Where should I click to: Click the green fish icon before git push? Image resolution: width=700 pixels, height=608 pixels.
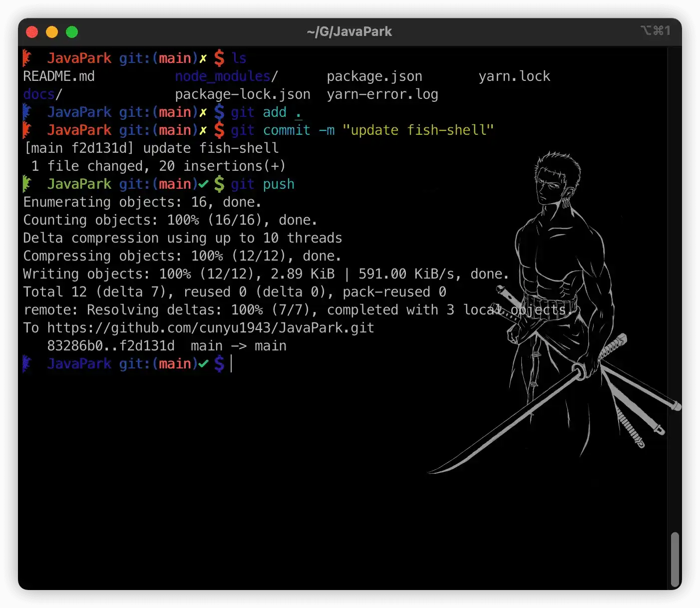click(27, 184)
